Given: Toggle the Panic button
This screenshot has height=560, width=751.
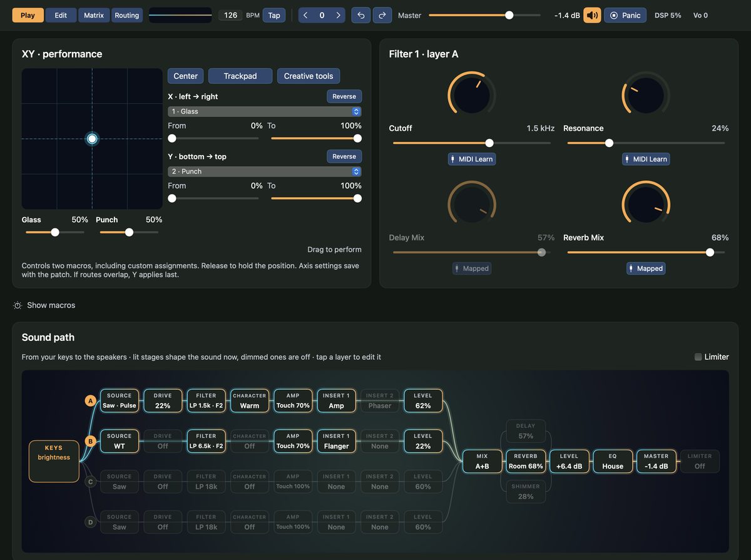Looking at the screenshot, I should (x=625, y=15).
